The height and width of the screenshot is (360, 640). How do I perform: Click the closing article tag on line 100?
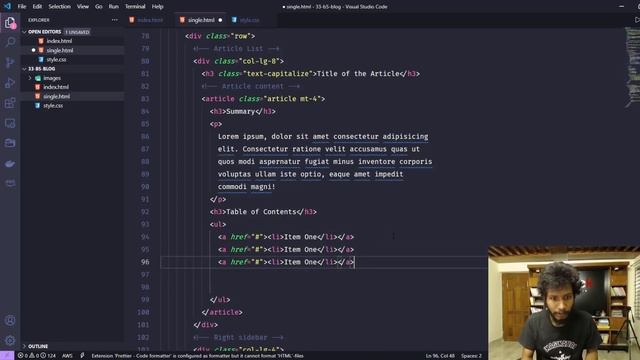click(x=222, y=312)
